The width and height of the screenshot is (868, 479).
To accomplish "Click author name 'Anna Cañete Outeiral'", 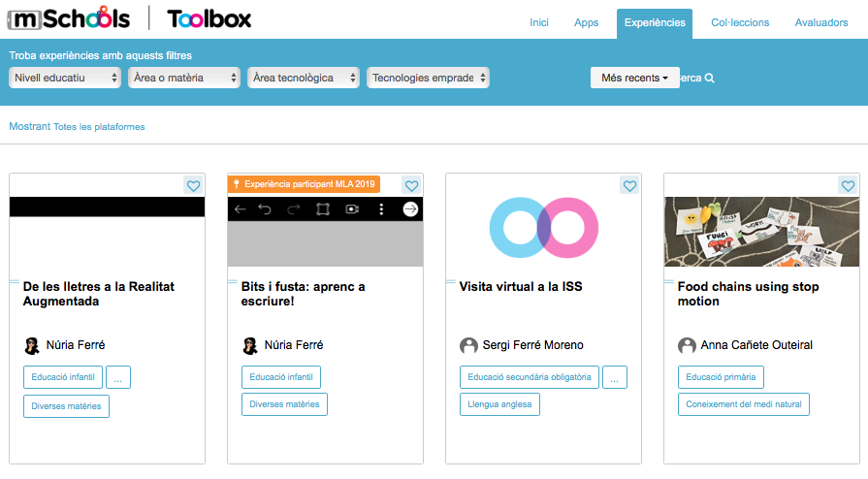I will point(756,345).
